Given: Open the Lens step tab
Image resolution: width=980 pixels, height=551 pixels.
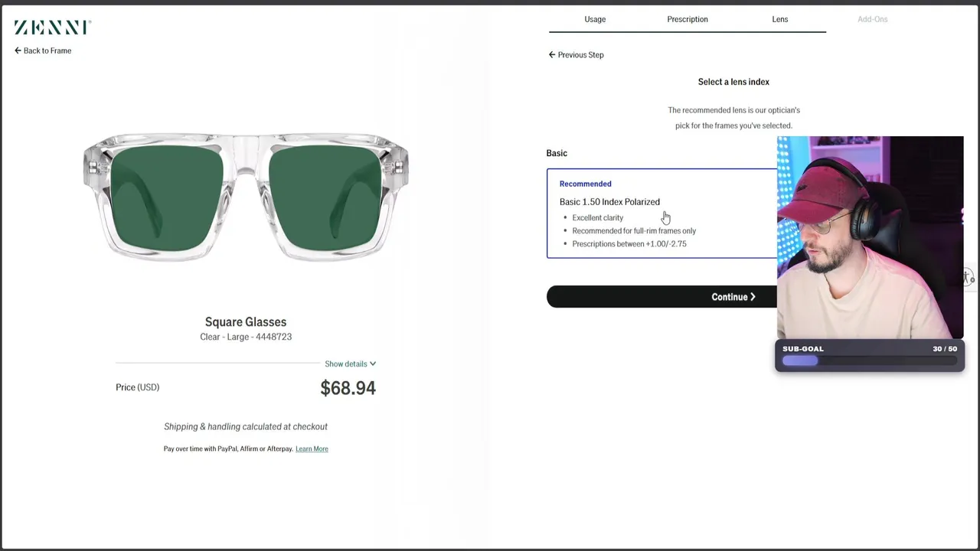Looking at the screenshot, I should pyautogui.click(x=779, y=19).
